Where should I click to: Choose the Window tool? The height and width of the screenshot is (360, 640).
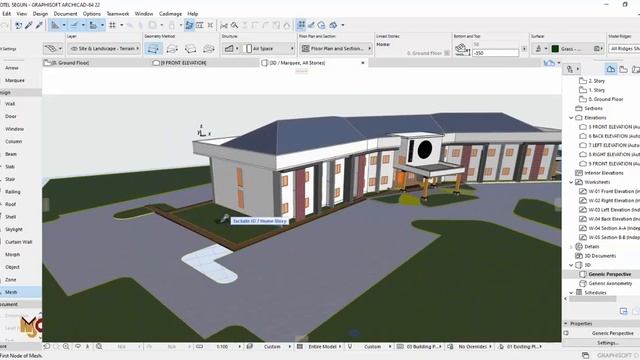tap(14, 129)
